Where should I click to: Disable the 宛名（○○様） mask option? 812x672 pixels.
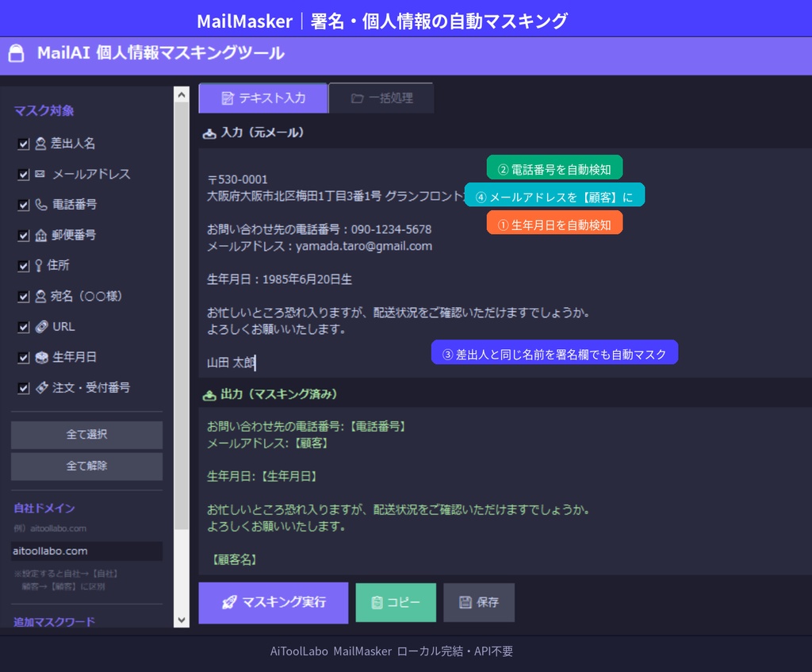coord(24,295)
